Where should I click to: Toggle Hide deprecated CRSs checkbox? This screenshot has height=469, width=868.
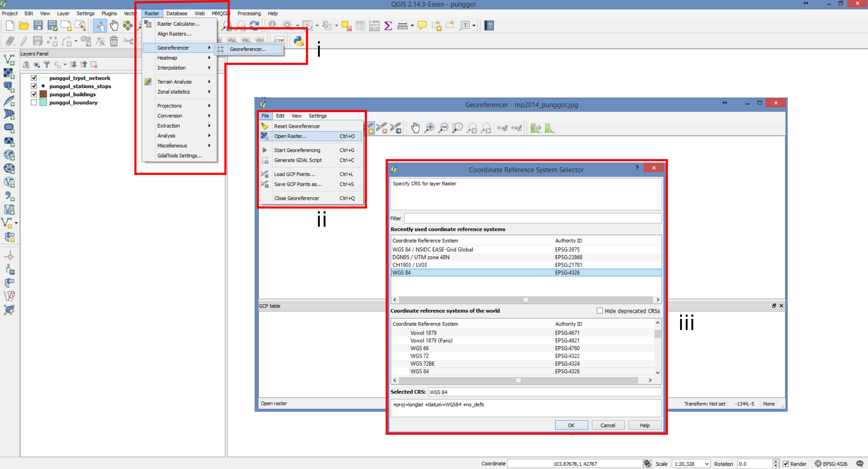coord(599,311)
